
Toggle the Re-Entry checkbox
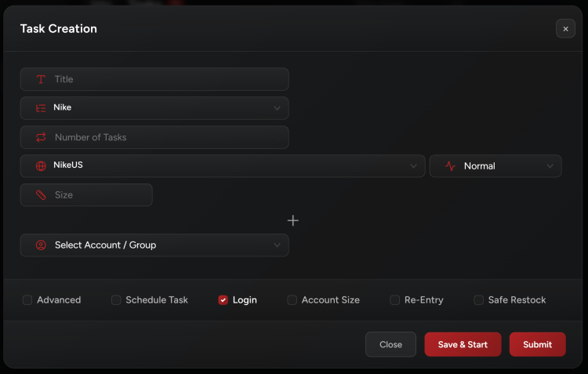pos(395,300)
